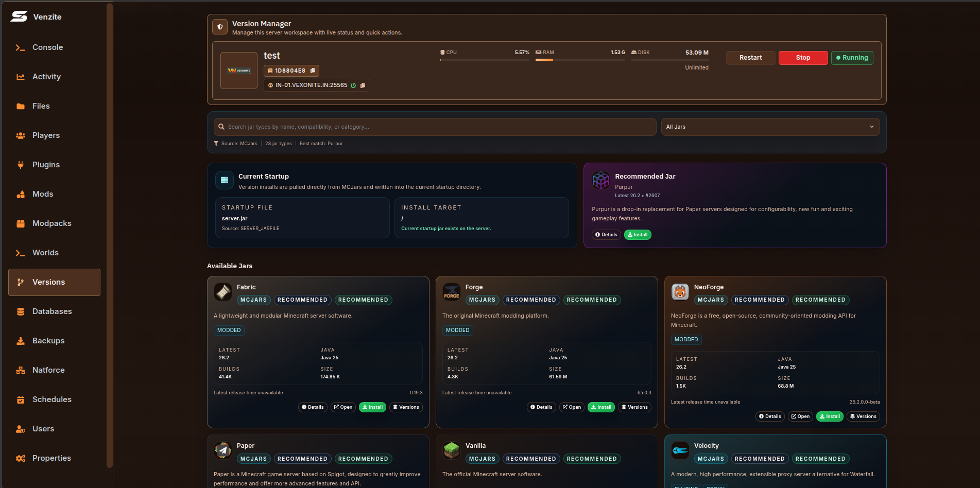
Task: Install the Fabric jar
Action: [x=372, y=407]
